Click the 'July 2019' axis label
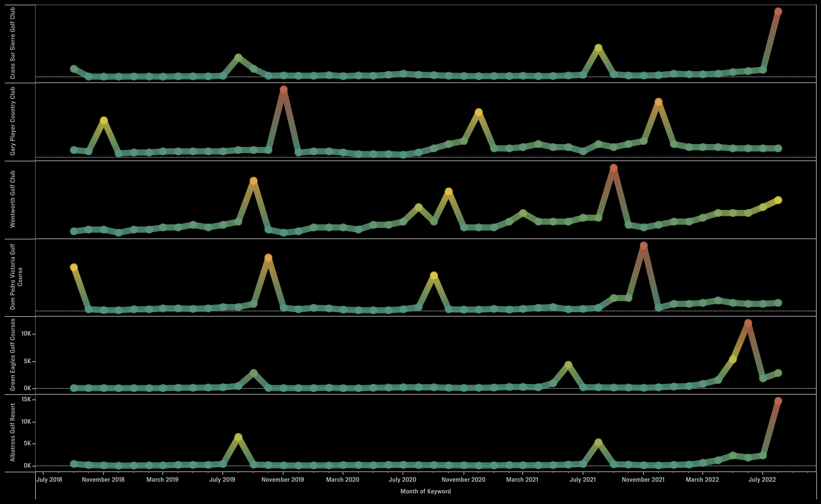Viewport: 821px width, 504px height. [x=222, y=479]
